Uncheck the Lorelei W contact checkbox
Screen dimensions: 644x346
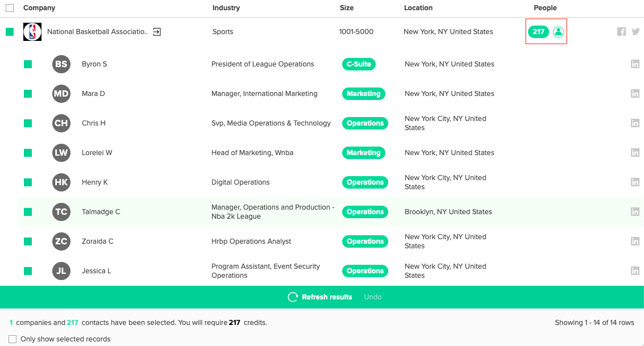[x=28, y=153]
